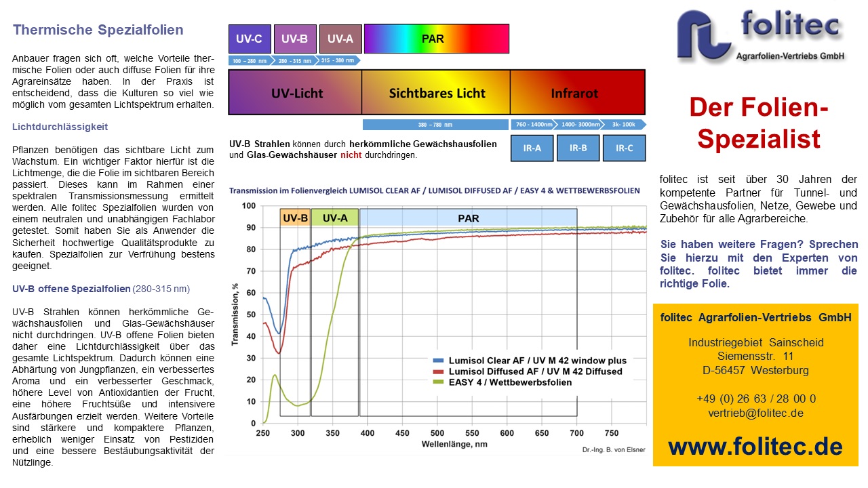Click the rainbow PAR spectrum bar
Image resolution: width=868 pixels, height=488 pixels.
tap(437, 39)
